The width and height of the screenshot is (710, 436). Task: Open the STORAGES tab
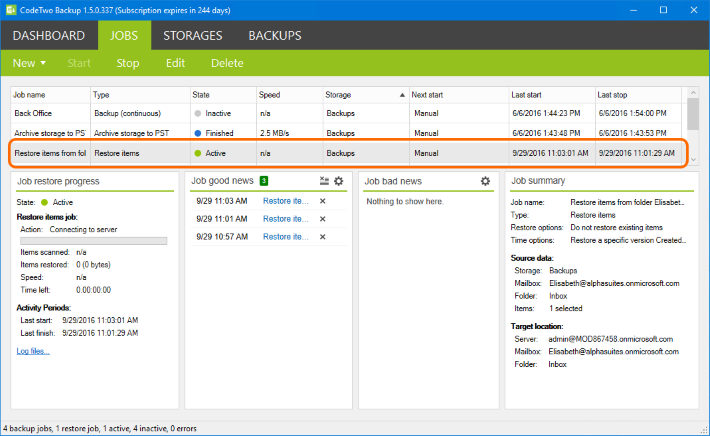point(192,35)
